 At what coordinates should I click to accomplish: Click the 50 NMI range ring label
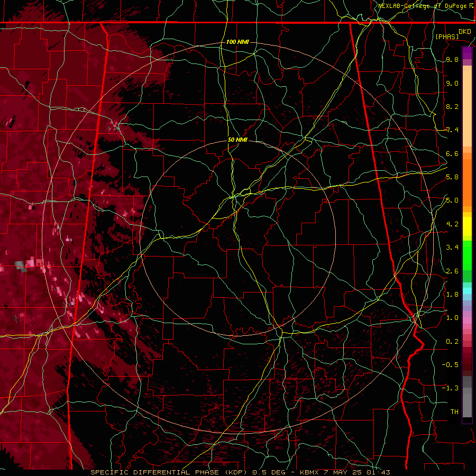(x=237, y=140)
